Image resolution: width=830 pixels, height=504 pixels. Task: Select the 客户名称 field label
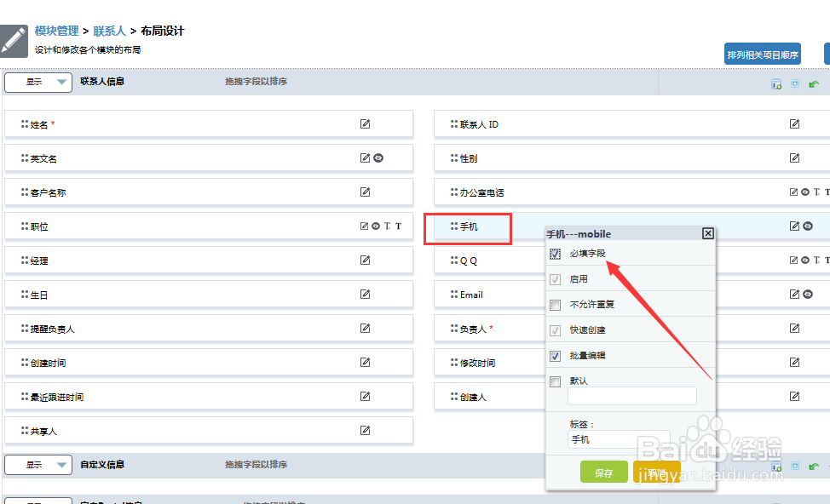(49, 192)
